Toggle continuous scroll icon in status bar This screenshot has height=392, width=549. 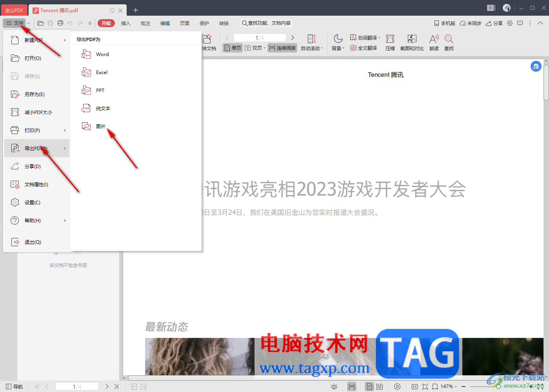pyautogui.click(x=352, y=387)
